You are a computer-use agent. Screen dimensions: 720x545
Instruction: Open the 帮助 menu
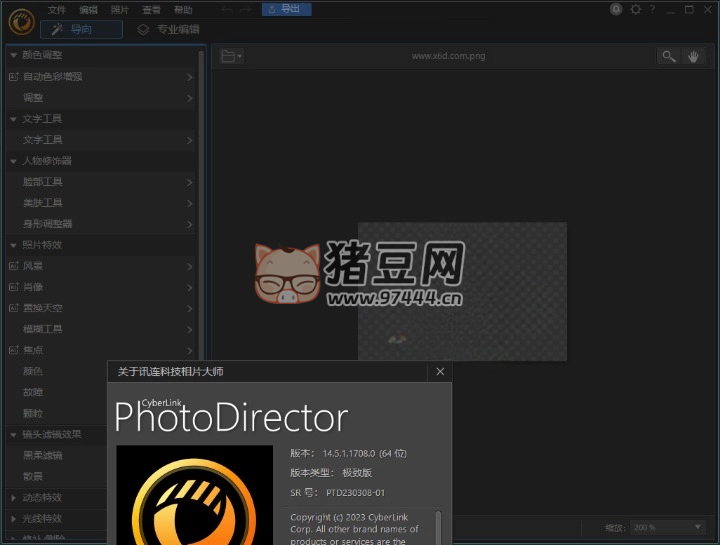click(x=183, y=9)
